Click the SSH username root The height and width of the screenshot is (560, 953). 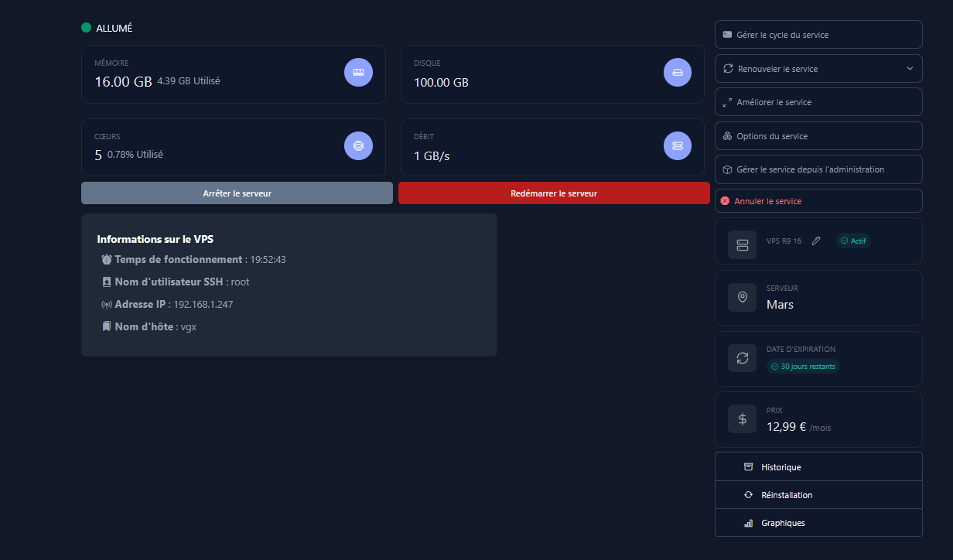[240, 282]
